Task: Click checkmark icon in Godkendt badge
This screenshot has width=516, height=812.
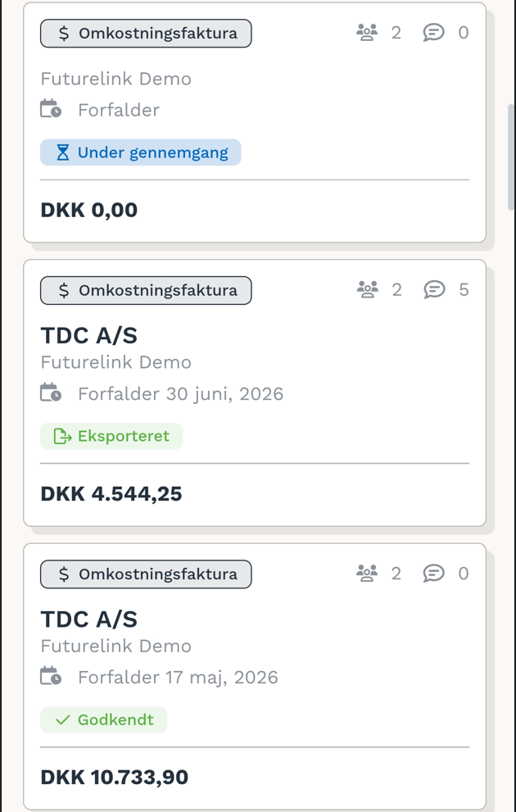Action: coord(62,720)
